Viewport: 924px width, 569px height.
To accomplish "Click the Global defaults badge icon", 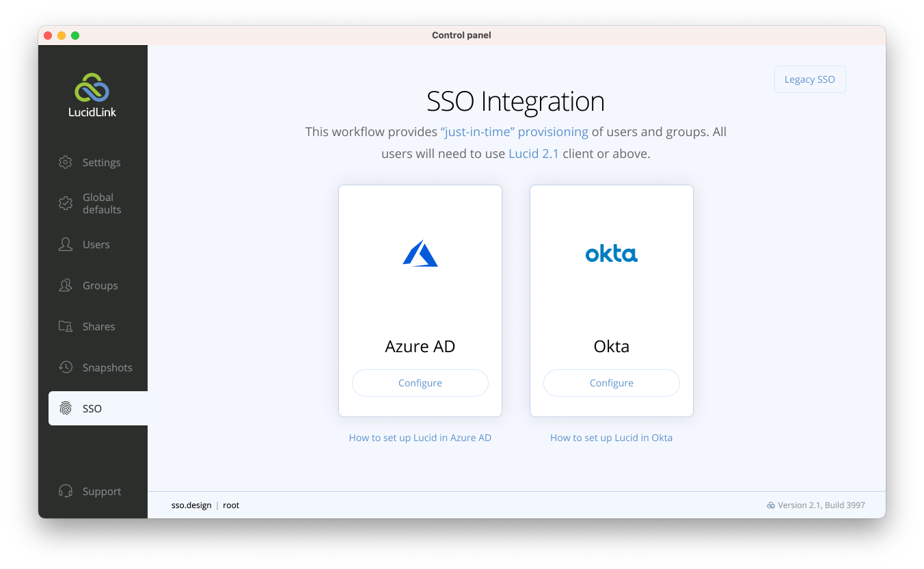I will click(x=66, y=203).
